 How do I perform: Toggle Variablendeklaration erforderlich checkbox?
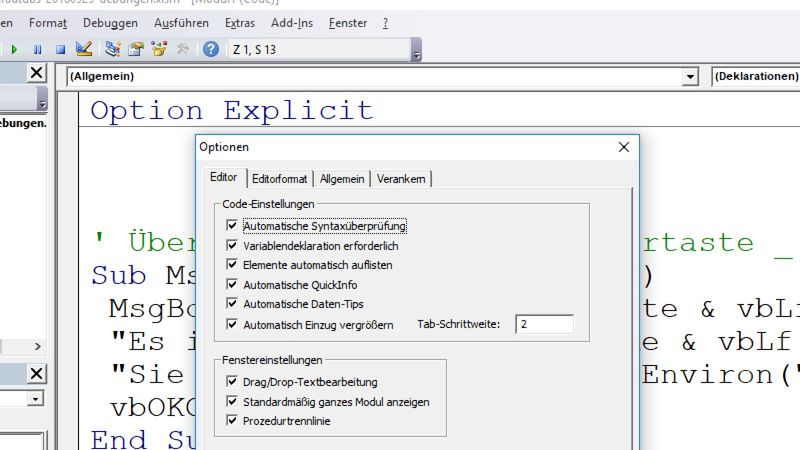232,245
